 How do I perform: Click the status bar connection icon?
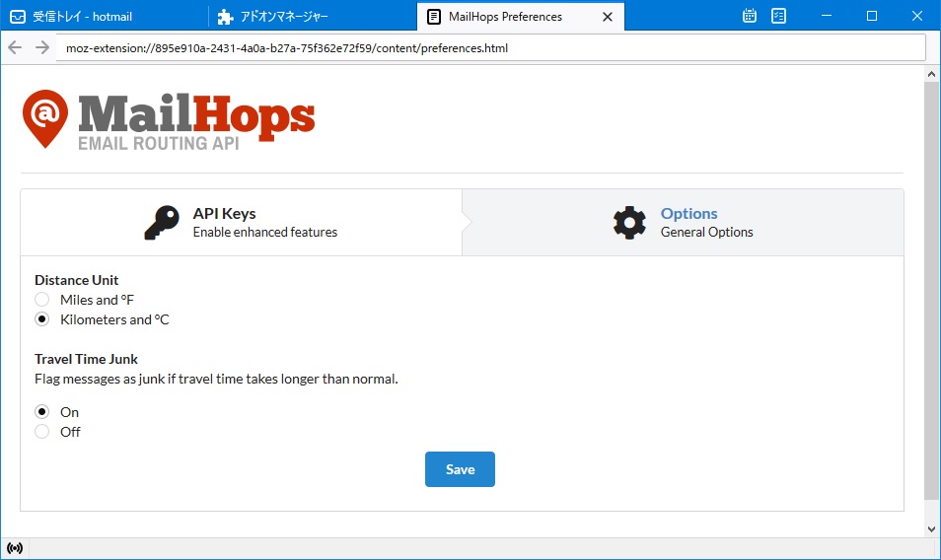click(x=15, y=548)
